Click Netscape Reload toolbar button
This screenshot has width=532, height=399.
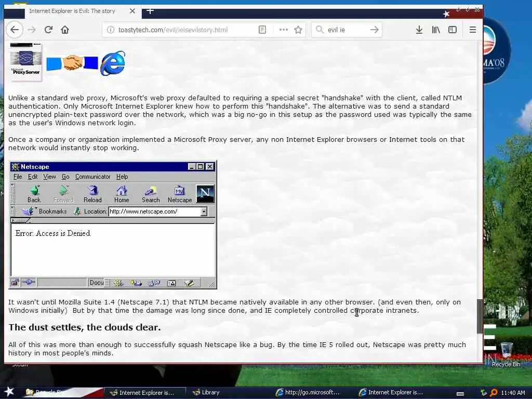[92, 194]
